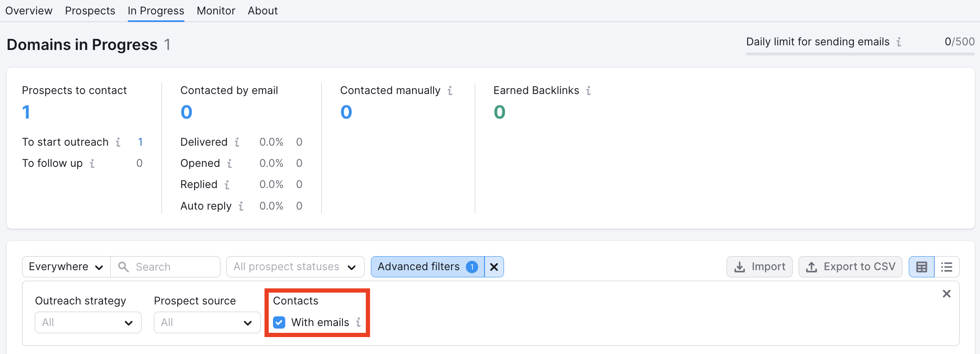Expand the Prospect source dropdown

[207, 323]
